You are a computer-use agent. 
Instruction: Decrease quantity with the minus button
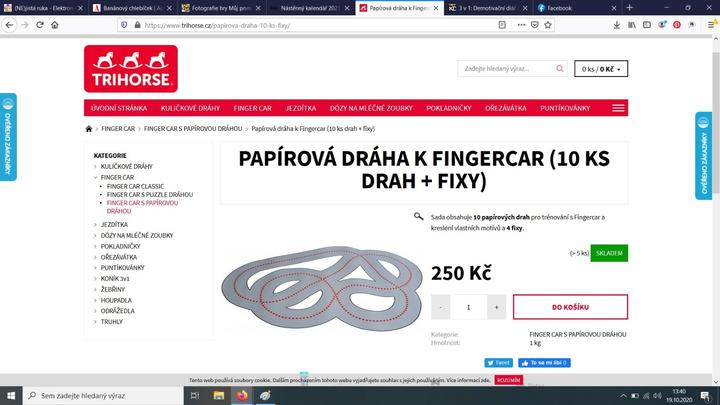(441, 307)
